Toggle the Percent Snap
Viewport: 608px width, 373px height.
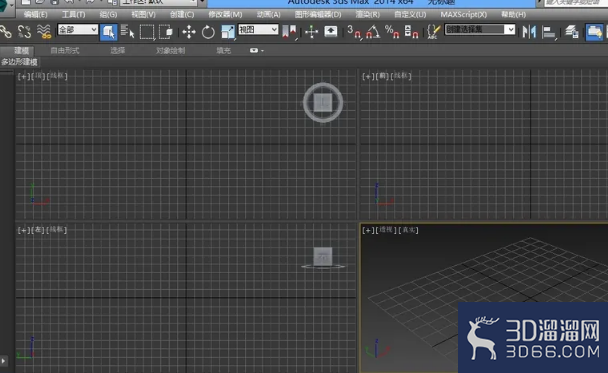pyautogui.click(x=392, y=32)
